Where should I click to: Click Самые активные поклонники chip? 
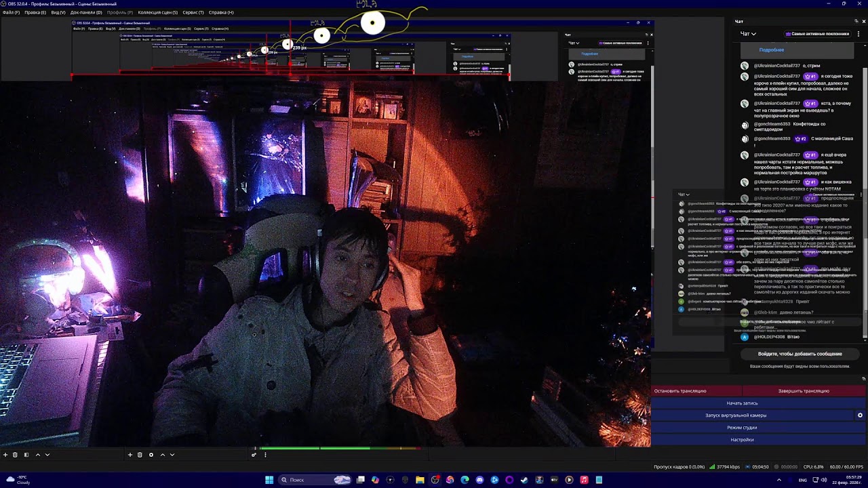pos(817,34)
